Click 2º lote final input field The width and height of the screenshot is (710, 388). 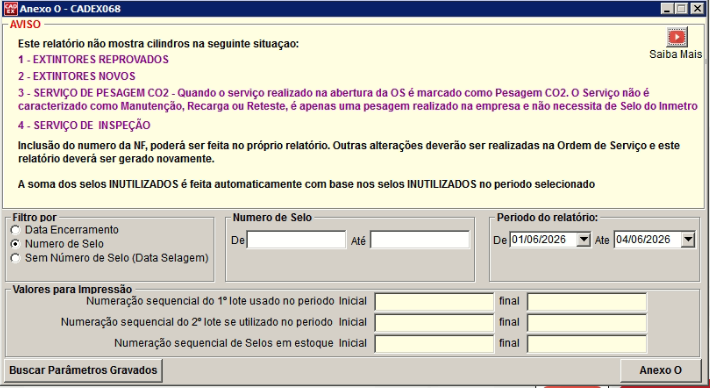587,323
